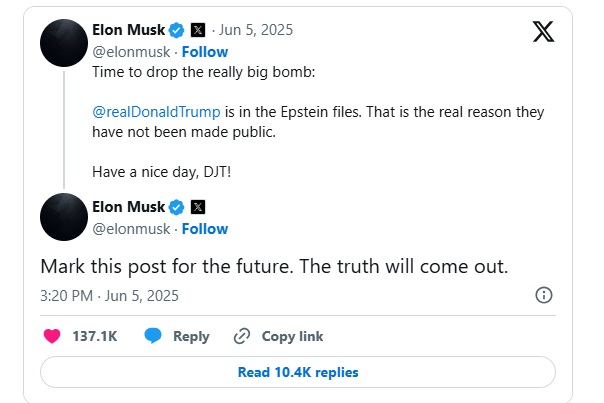Click X affiliation badge on main tweet
604x403 pixels.
[x=197, y=208]
